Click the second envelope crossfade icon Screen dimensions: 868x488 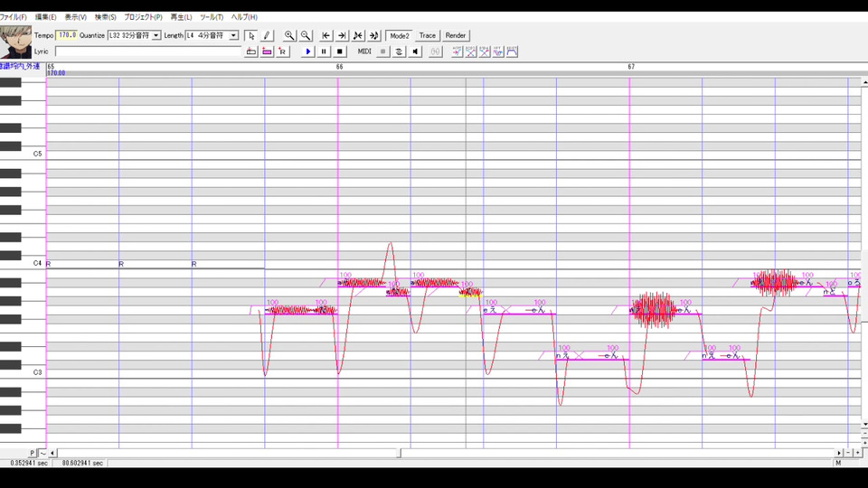470,52
